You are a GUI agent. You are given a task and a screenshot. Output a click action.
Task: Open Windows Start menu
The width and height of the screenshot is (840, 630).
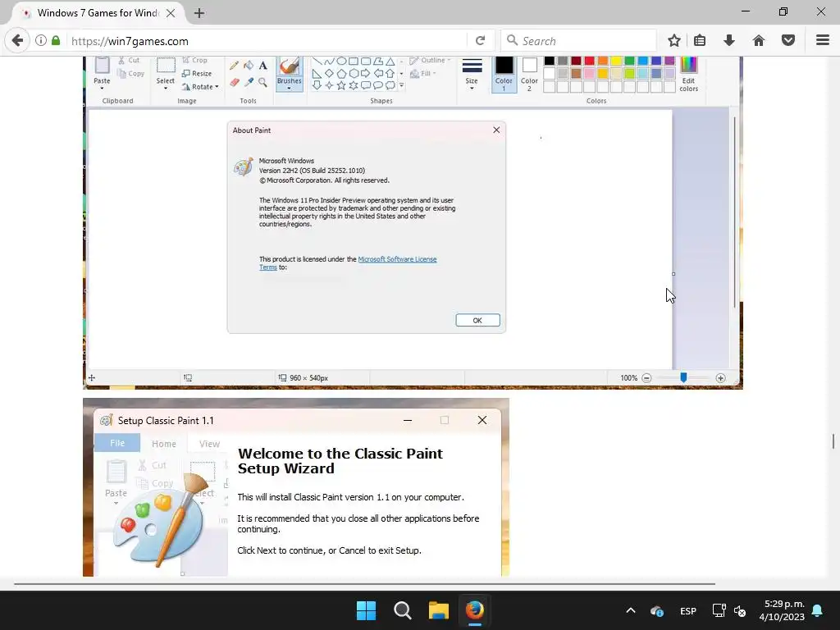click(x=367, y=610)
